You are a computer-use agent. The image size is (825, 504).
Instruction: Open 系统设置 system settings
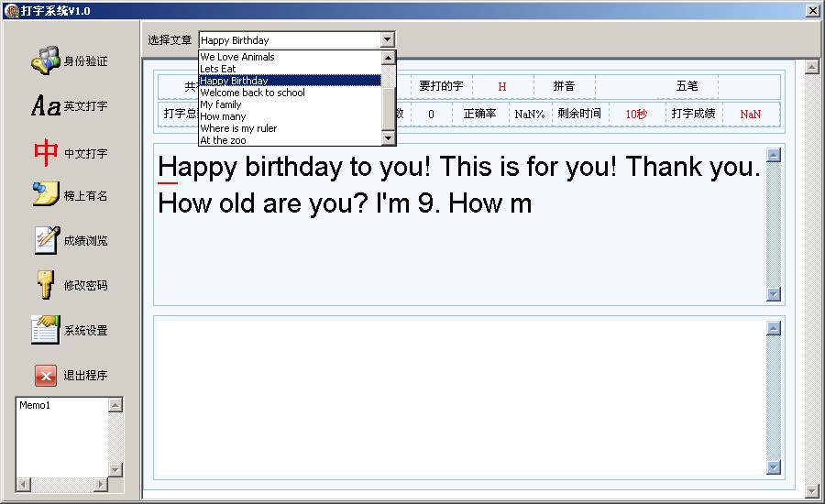tap(46, 330)
